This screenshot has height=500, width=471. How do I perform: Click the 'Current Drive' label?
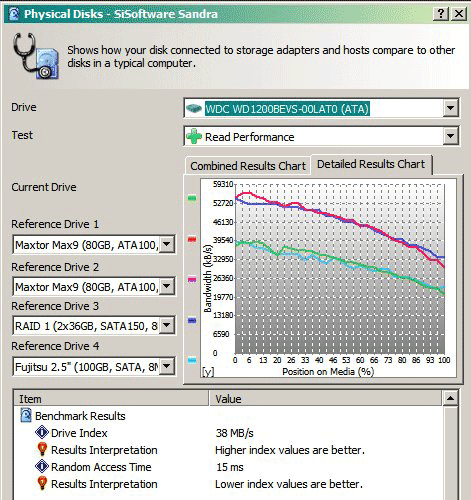[x=44, y=187]
